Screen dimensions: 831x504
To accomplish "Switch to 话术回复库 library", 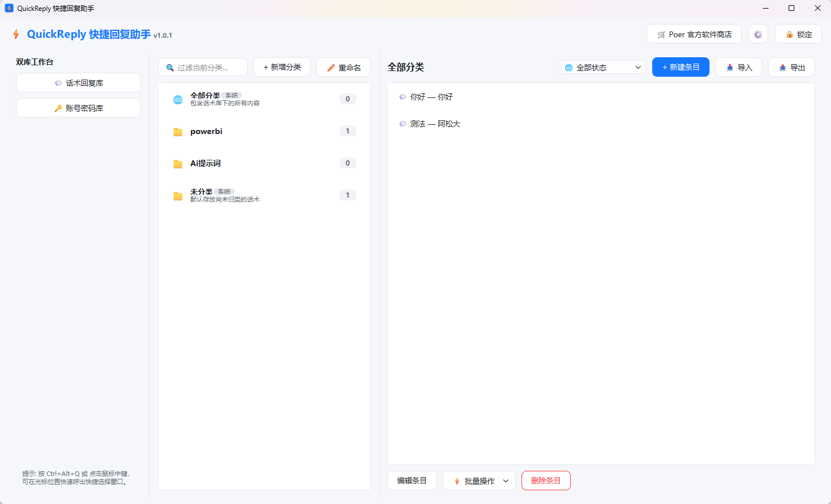I will click(79, 82).
